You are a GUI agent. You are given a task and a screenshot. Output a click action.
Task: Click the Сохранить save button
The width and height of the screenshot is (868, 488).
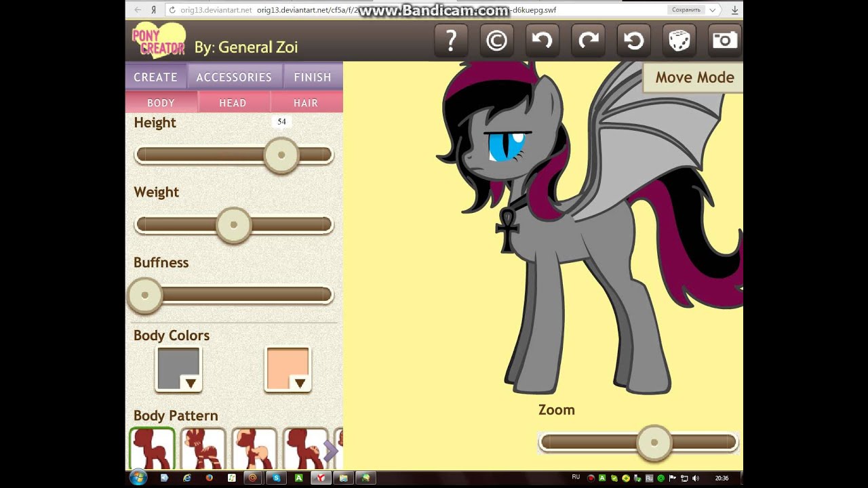click(686, 9)
